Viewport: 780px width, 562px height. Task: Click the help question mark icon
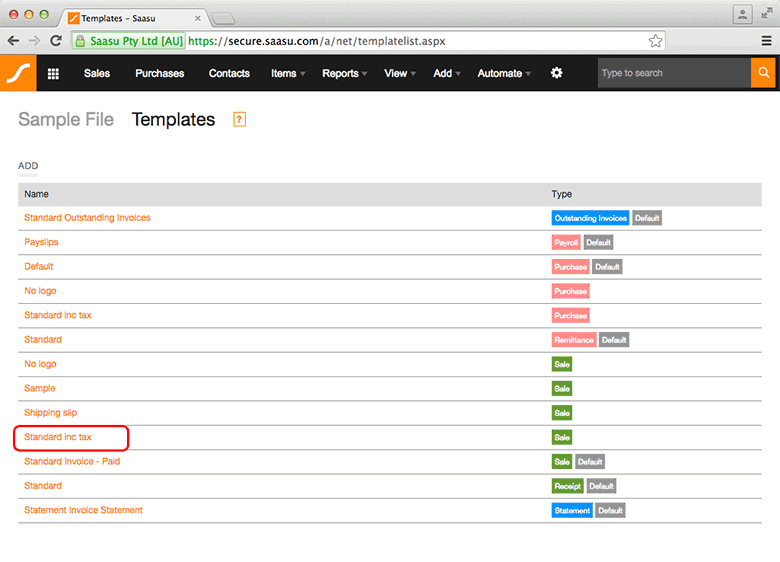tap(239, 120)
